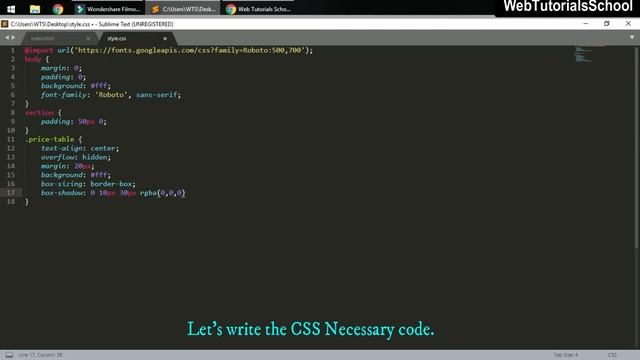Change syntax via the CSS status item
Screen dimensions: 640x360
tap(612, 355)
